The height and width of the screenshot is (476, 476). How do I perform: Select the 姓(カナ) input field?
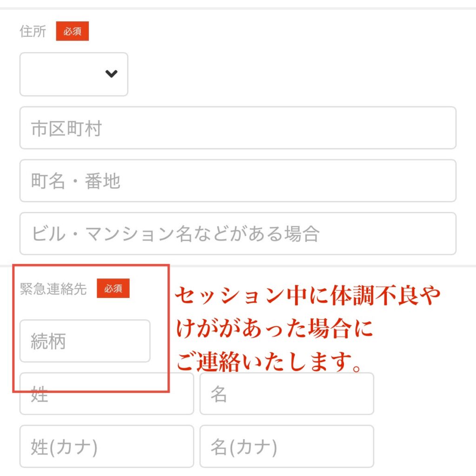point(106,447)
